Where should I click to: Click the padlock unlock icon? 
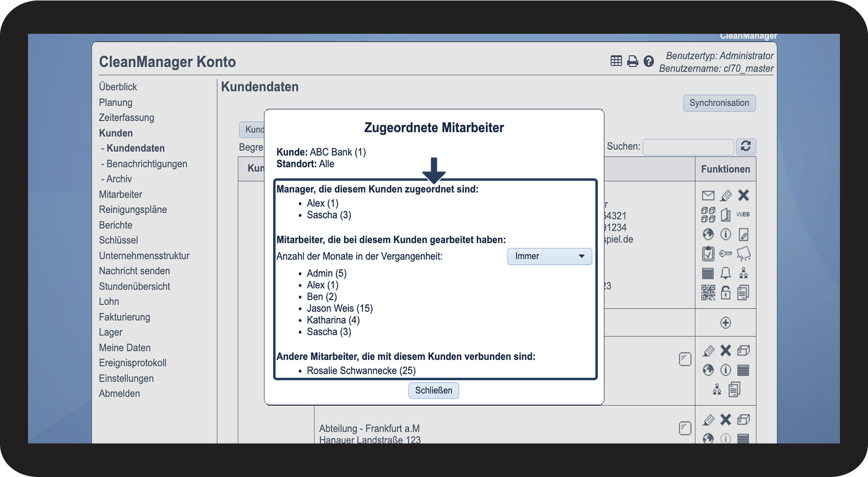pos(726,293)
